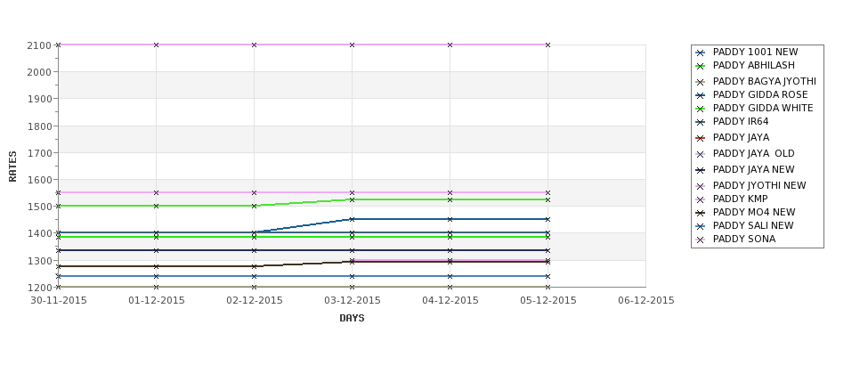Click the PADDY ABHILASH legend marker
The image size is (868, 382).
click(x=701, y=67)
